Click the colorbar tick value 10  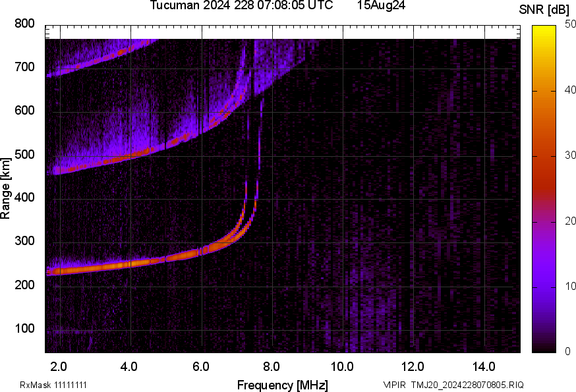[x=570, y=286]
